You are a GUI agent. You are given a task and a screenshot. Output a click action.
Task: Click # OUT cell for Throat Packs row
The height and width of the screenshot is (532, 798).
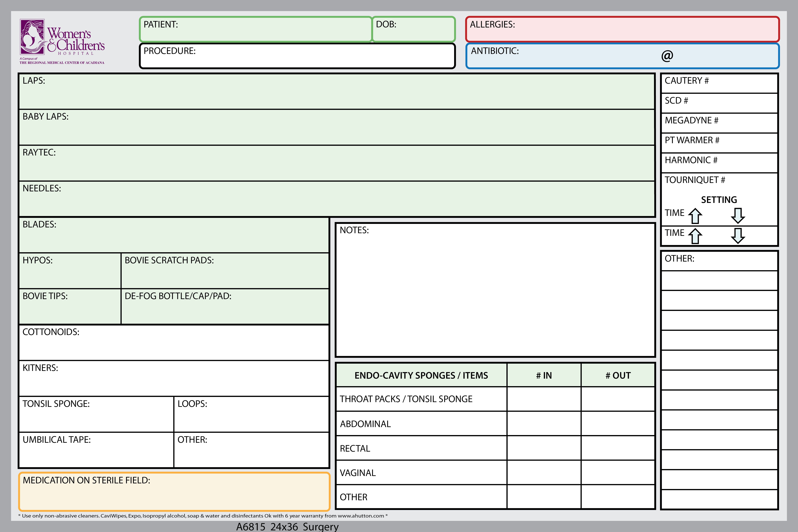[618, 399]
